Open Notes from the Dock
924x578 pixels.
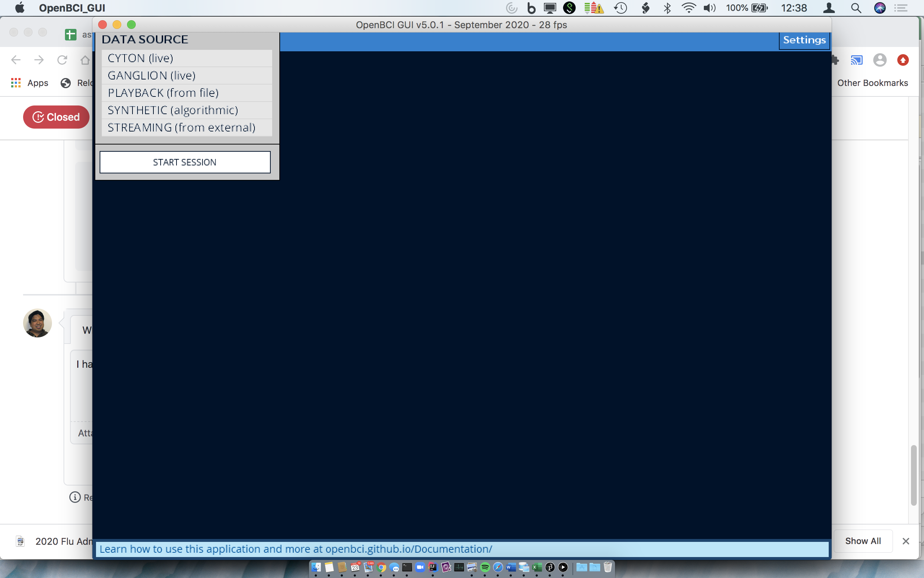click(329, 567)
